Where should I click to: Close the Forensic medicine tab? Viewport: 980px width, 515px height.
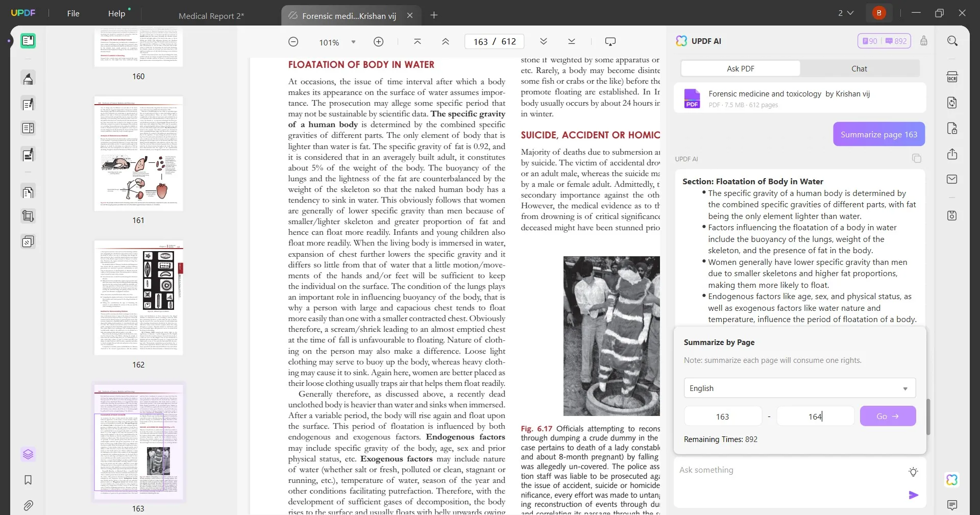coord(410,16)
